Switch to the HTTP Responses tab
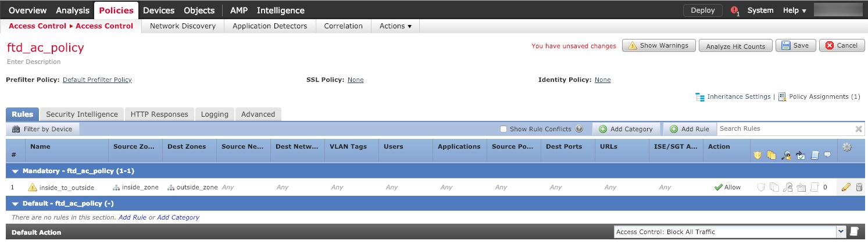 [x=159, y=114]
